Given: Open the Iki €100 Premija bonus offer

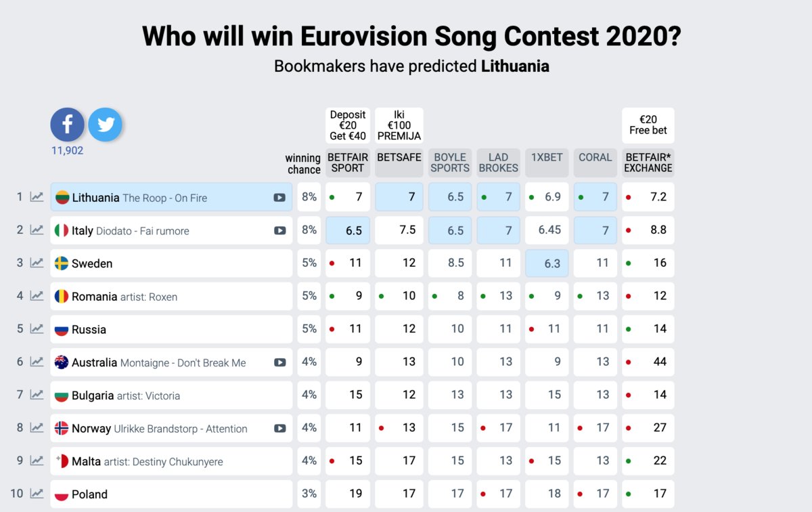Looking at the screenshot, I should 399,125.
